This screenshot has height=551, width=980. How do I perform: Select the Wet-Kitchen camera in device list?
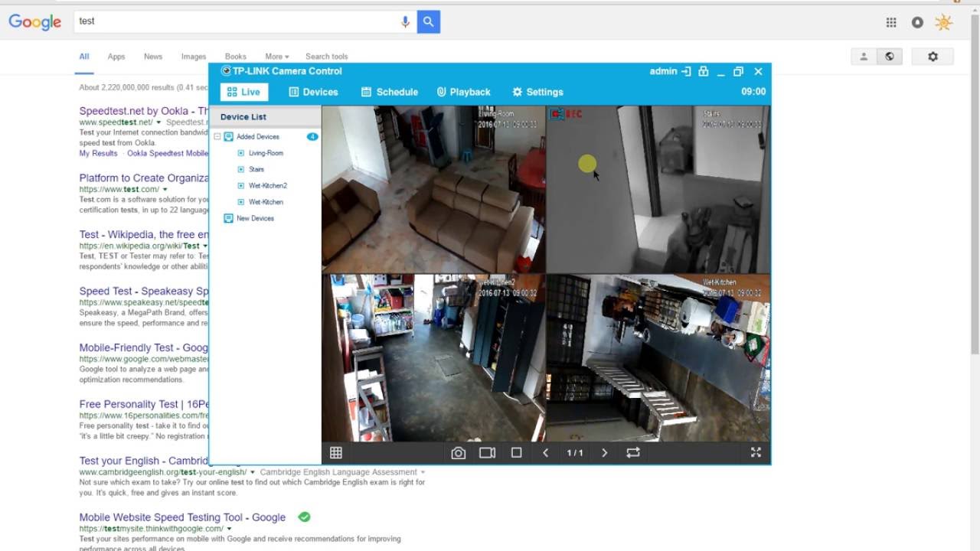266,202
